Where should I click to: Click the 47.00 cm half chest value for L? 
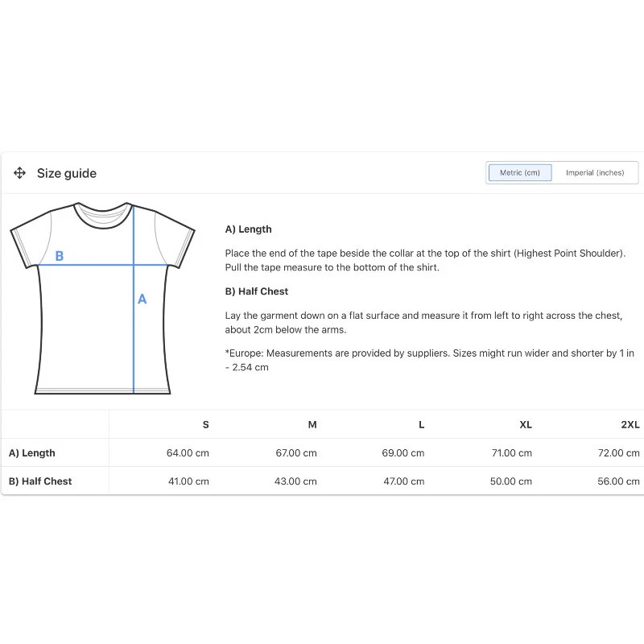pyautogui.click(x=402, y=481)
